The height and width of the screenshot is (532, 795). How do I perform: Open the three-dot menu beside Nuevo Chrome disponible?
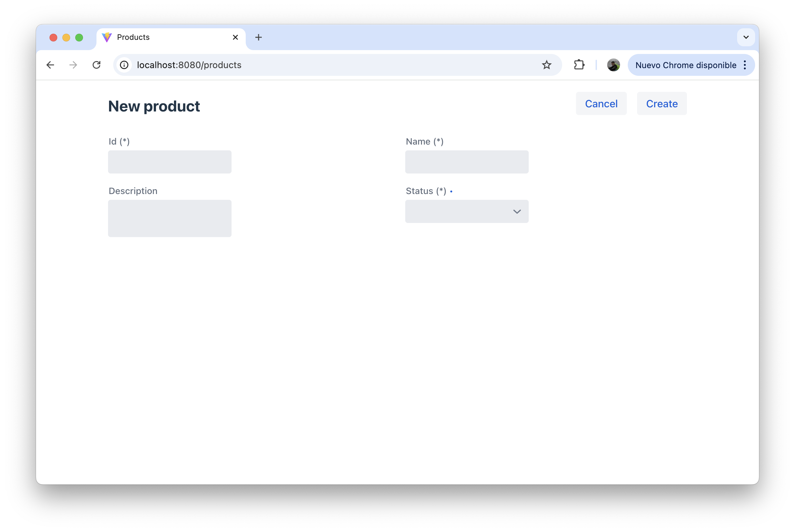pos(745,65)
